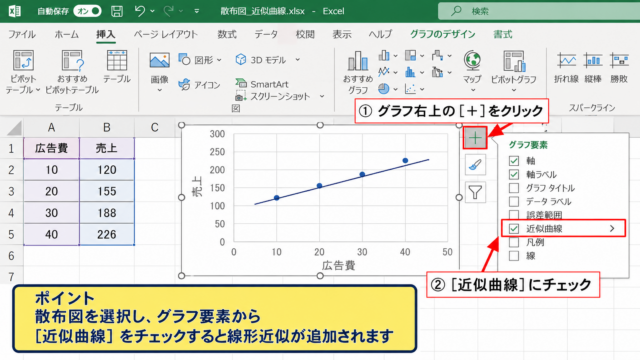Toggle AutoSave switch off
Viewport: 640px width, 360px height.
(87, 11)
